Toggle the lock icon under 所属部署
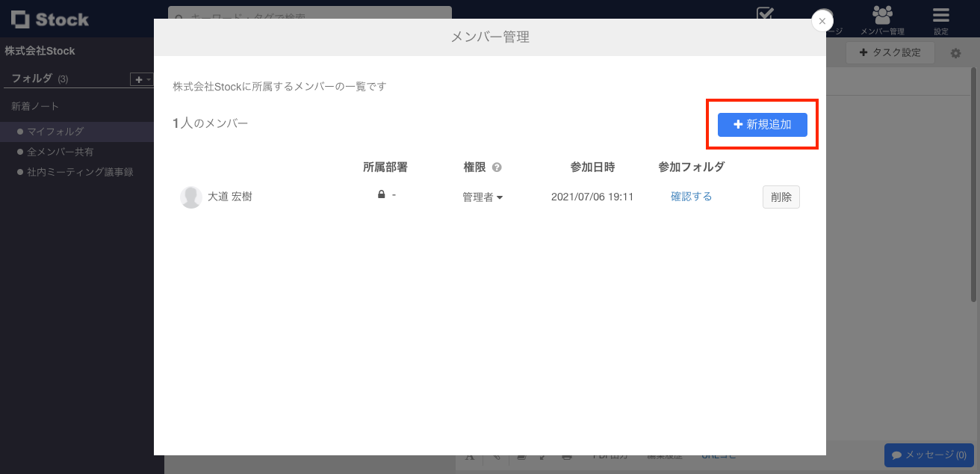The image size is (980, 474). 381,194
